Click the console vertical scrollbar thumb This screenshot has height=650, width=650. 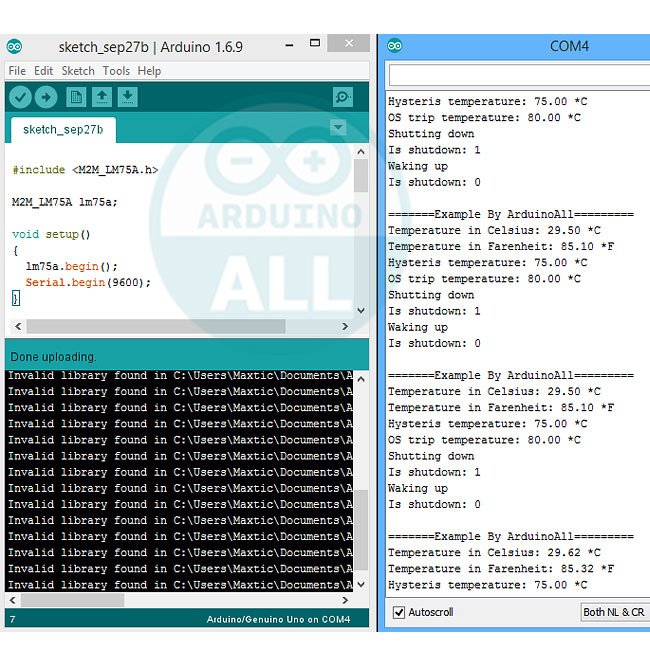(361, 530)
